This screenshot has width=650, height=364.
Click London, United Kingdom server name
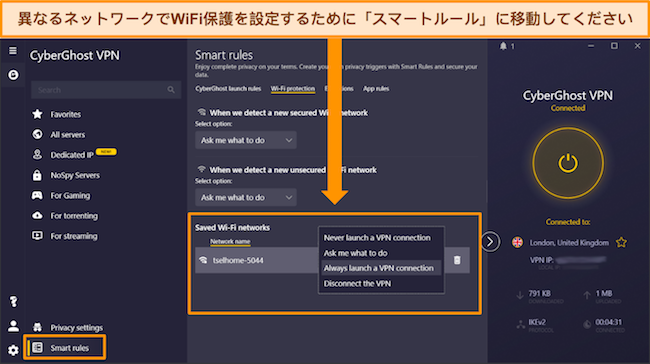click(x=569, y=243)
